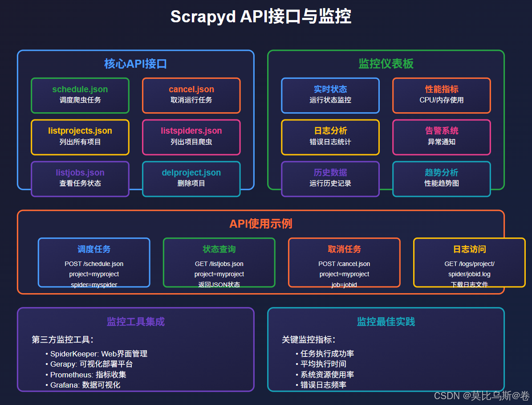
Task: Click the 性能趋势图 description
Action: point(442,183)
